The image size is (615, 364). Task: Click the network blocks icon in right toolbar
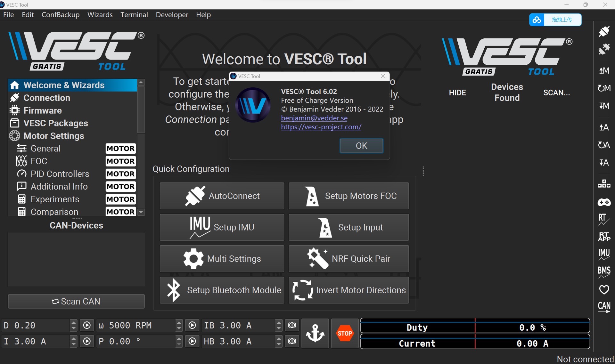(x=604, y=184)
